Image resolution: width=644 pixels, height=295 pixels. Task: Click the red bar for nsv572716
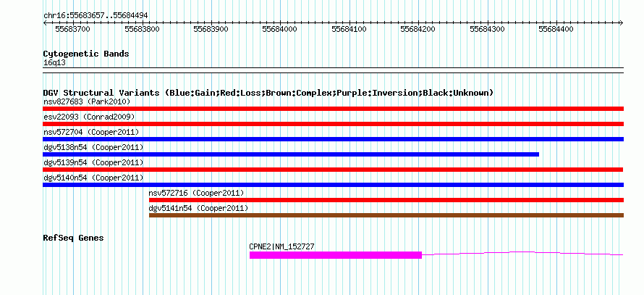coord(386,200)
